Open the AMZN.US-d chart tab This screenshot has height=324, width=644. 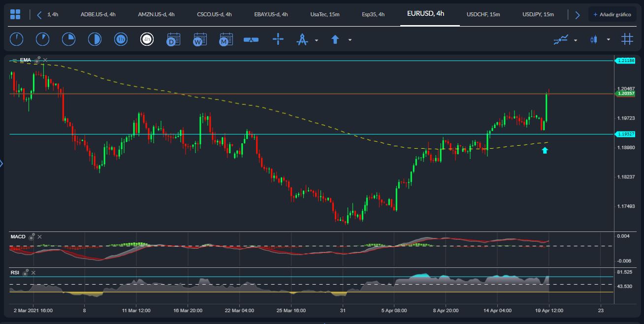pyautogui.click(x=156, y=14)
